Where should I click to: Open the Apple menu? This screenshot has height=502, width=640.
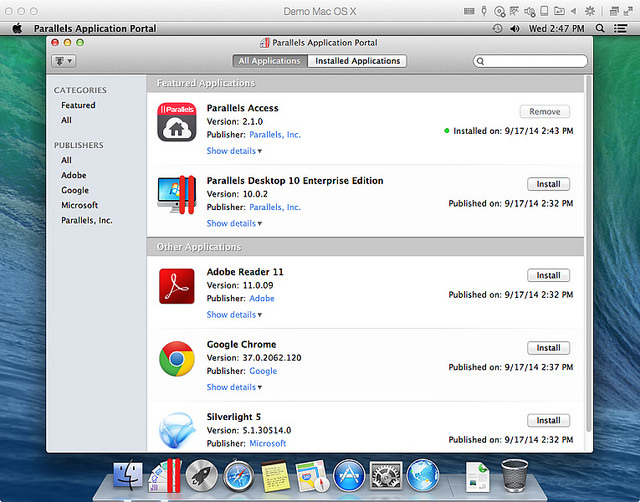pos(17,29)
